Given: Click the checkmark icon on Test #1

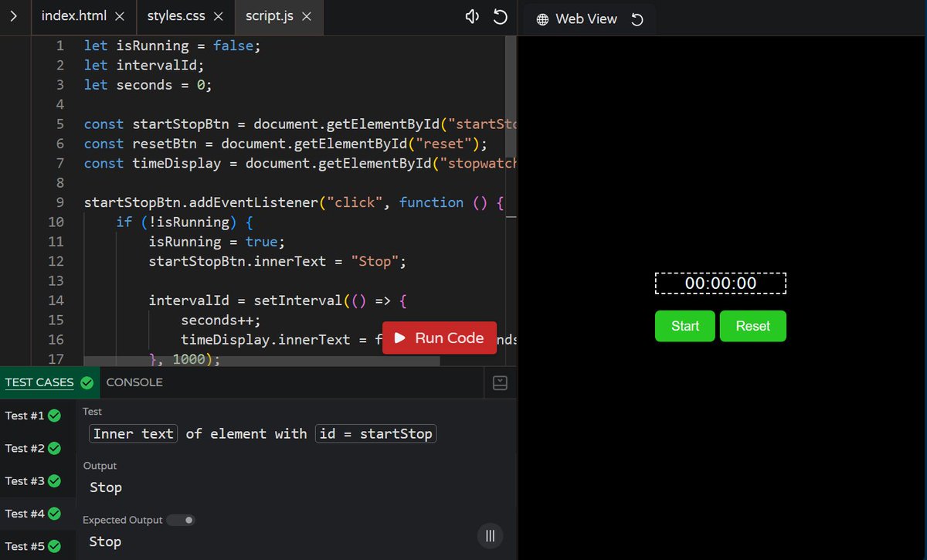Looking at the screenshot, I should pyautogui.click(x=54, y=416).
